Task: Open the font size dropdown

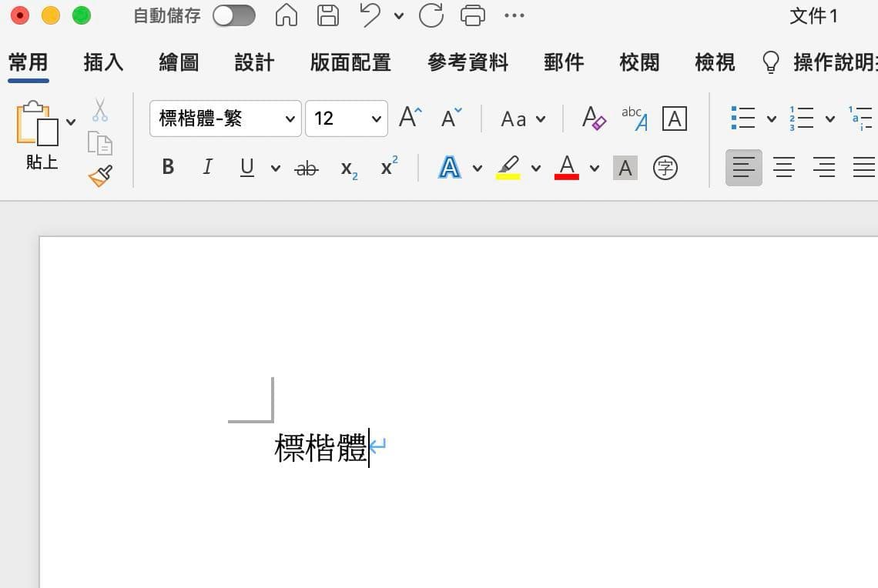Action: click(377, 119)
